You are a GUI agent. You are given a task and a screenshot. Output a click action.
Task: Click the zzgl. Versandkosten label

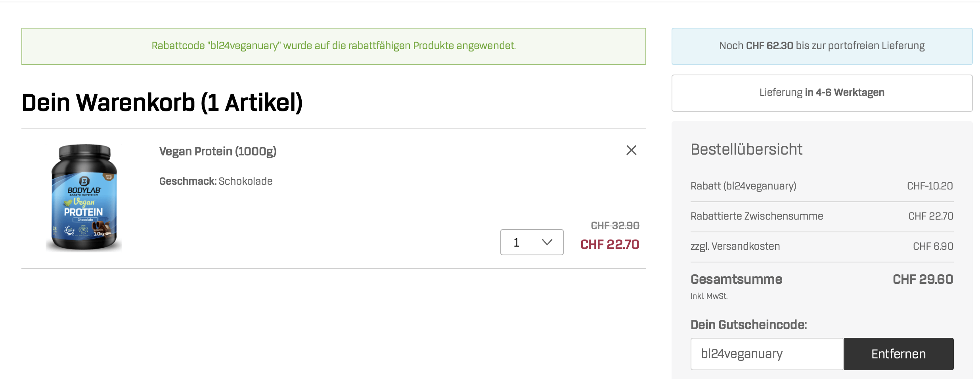pos(735,246)
